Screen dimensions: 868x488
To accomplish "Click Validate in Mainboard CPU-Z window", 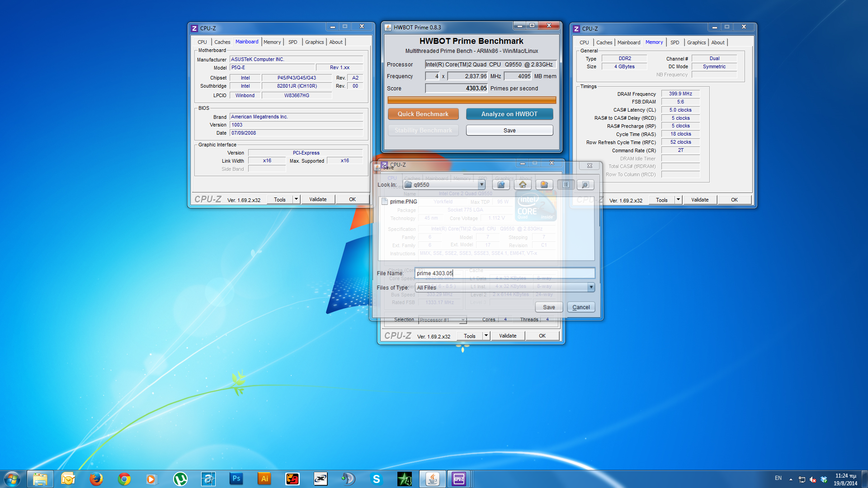I will click(x=318, y=199).
